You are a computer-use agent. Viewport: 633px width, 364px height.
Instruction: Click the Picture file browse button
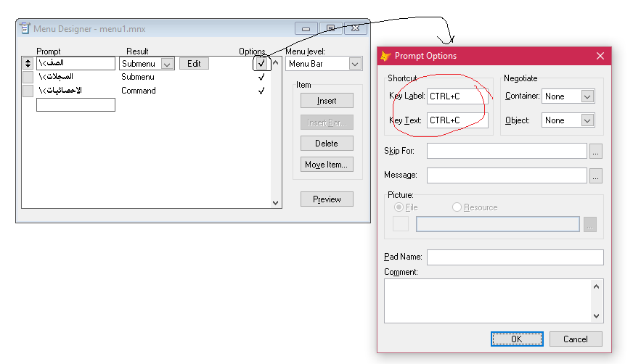589,224
